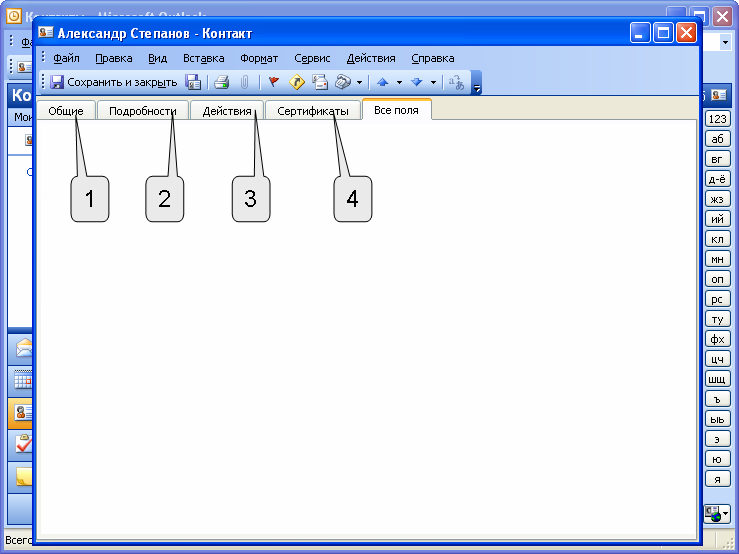The image size is (739, 554).
Task: Open the dropdown arrow beside the telephone icon
Action: click(359, 83)
